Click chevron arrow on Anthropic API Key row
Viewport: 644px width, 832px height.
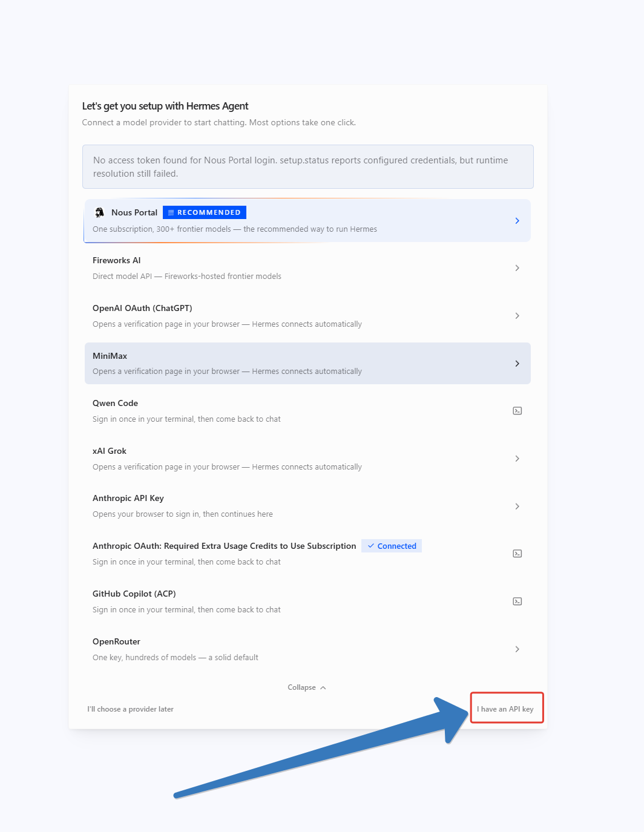pyautogui.click(x=517, y=506)
